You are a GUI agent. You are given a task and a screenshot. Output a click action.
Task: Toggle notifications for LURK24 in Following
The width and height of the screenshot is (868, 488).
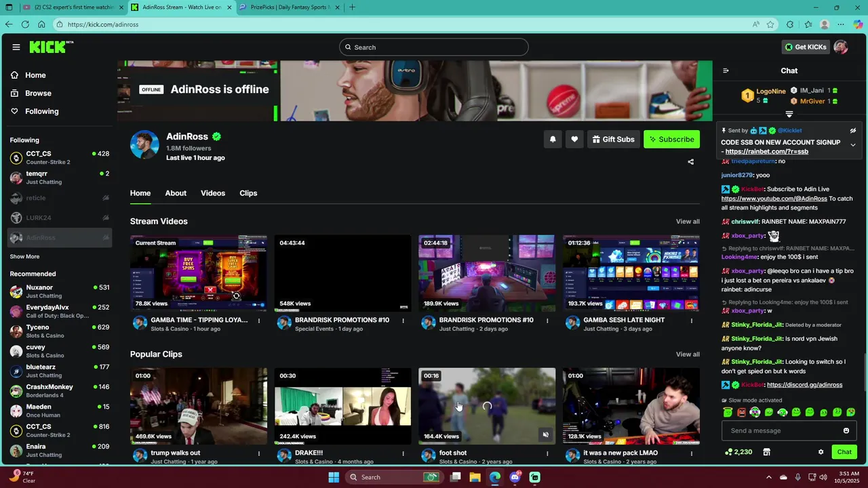106,218
